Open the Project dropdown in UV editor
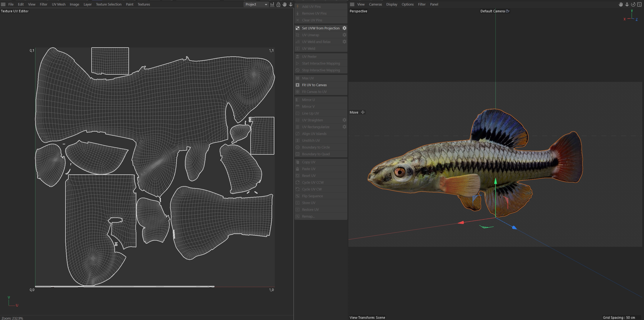 tap(256, 4)
